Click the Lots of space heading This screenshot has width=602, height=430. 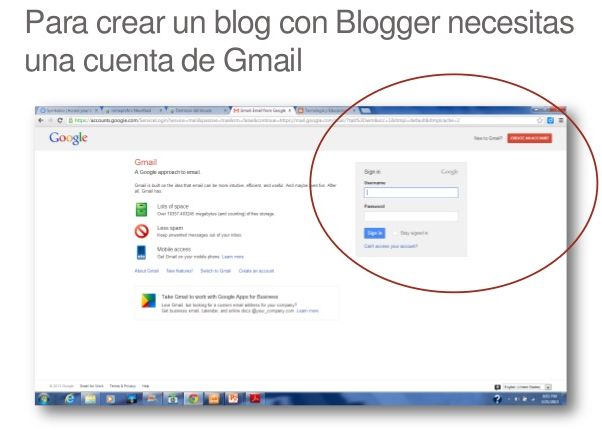173,207
